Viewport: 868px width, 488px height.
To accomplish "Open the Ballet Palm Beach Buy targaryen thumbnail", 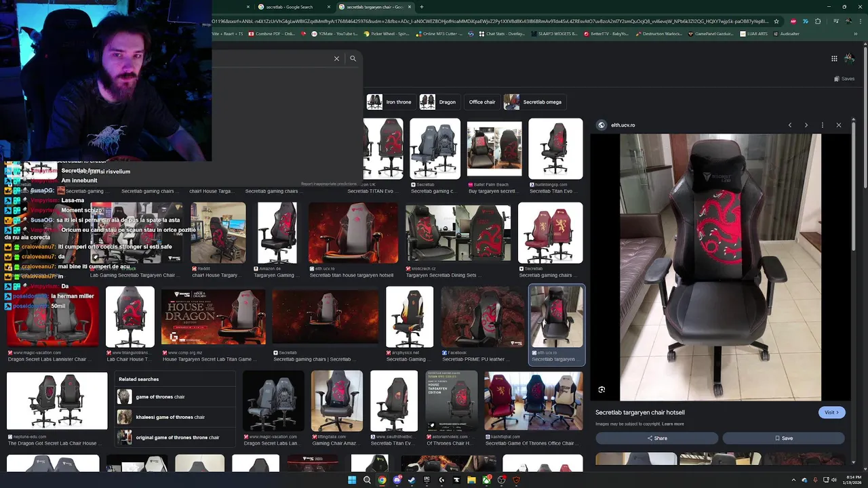I will point(494,149).
